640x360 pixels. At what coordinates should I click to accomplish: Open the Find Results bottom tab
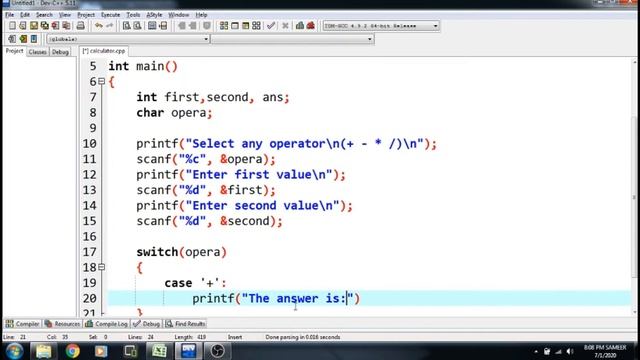[185, 324]
